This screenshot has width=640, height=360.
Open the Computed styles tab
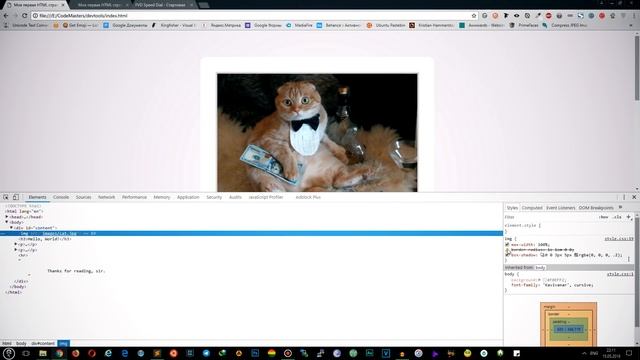pyautogui.click(x=532, y=208)
